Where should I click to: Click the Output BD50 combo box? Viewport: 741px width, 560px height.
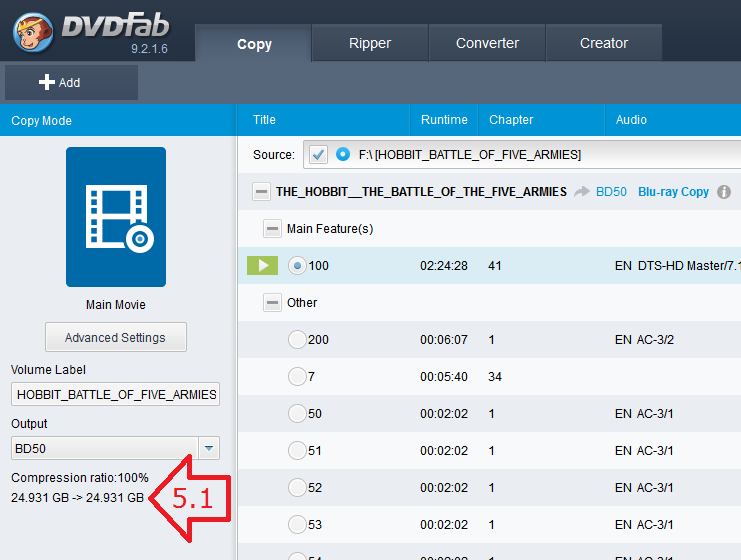115,448
